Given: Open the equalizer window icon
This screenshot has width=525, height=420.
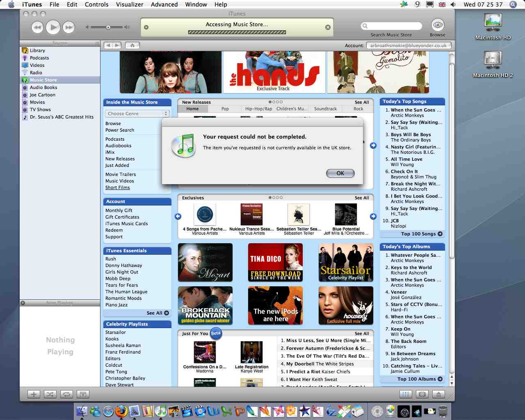Looking at the screenshot, I should 405,394.
